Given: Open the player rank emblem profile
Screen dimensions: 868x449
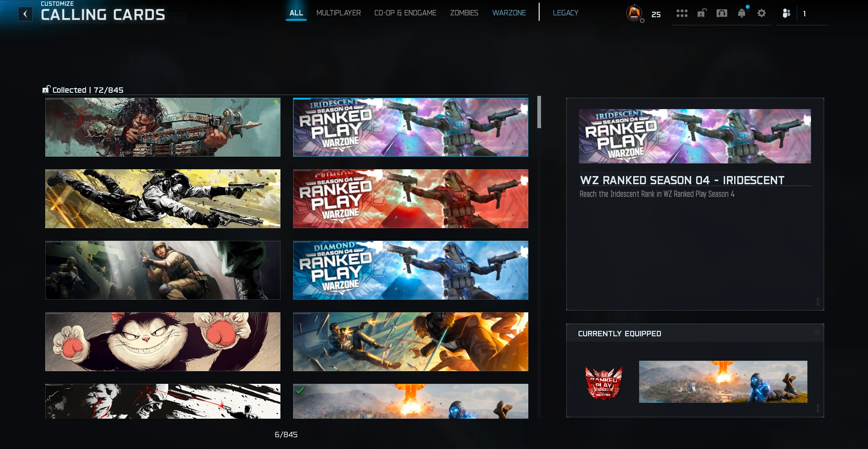Looking at the screenshot, I should [x=634, y=13].
